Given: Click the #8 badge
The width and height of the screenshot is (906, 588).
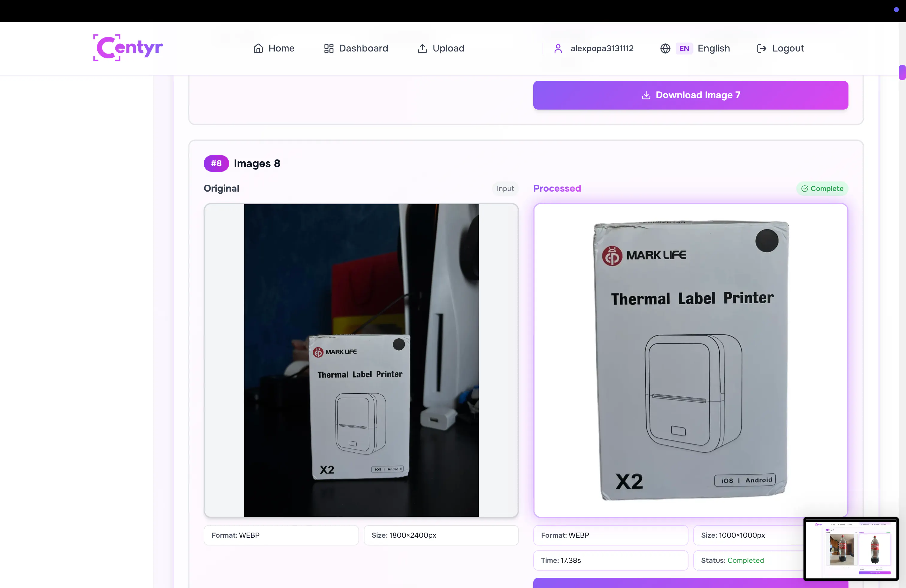Looking at the screenshot, I should click(216, 163).
